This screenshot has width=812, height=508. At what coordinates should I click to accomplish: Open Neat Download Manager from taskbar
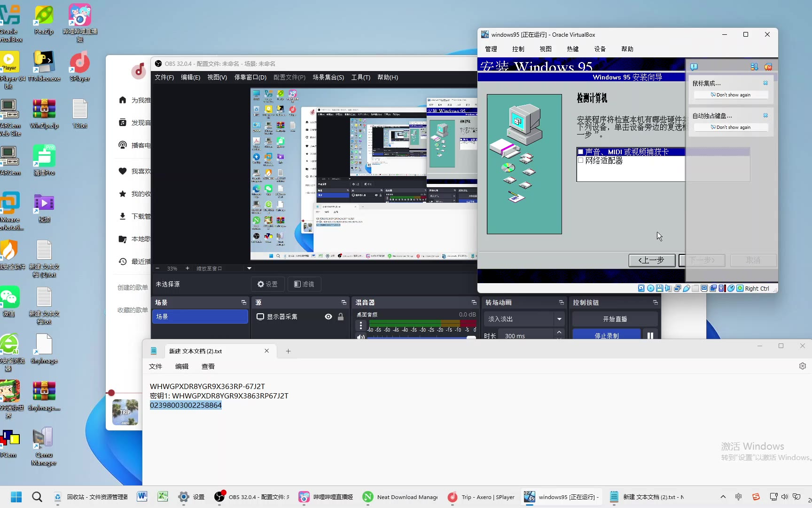pos(400,497)
